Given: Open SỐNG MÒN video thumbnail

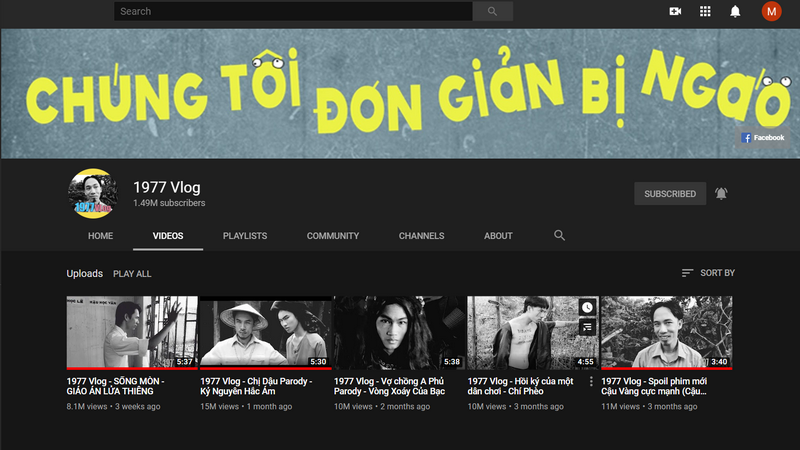Looking at the screenshot, I should click(x=132, y=333).
